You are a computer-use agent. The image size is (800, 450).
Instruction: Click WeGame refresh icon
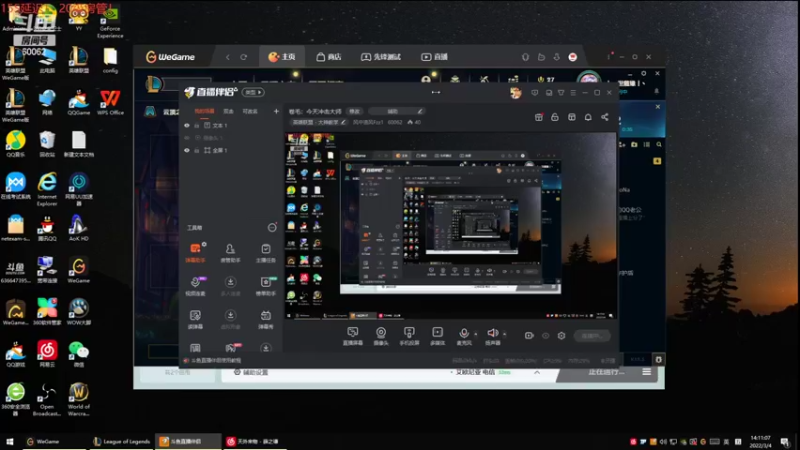[x=243, y=57]
